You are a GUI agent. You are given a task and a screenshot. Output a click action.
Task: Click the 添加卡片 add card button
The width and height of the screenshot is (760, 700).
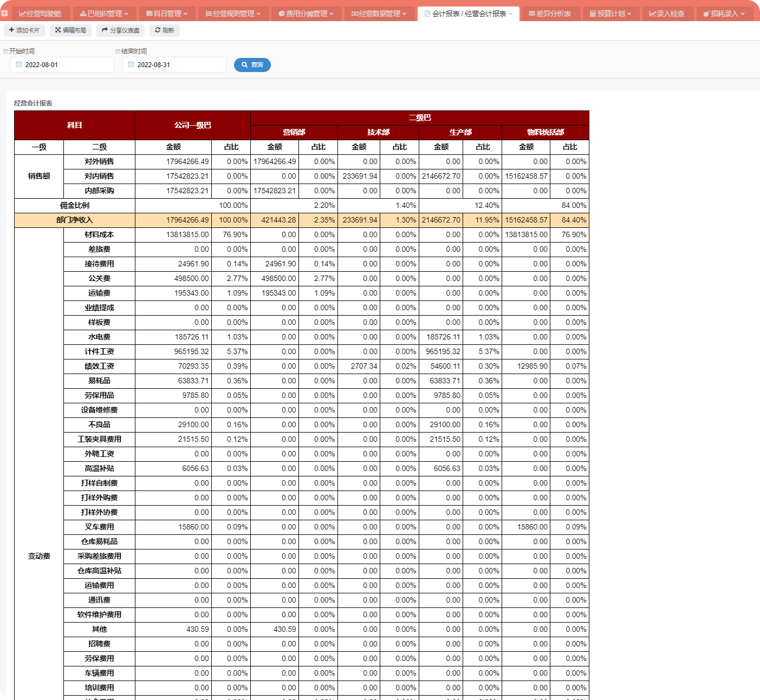tap(24, 30)
